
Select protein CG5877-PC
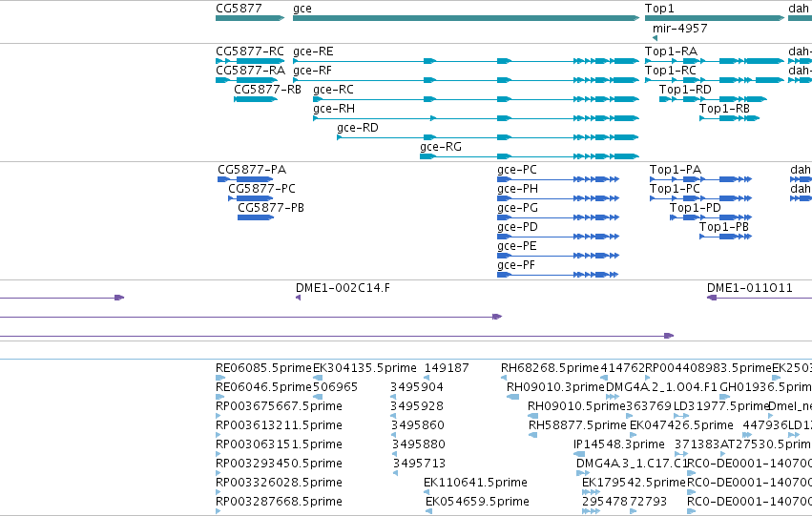click(x=251, y=198)
